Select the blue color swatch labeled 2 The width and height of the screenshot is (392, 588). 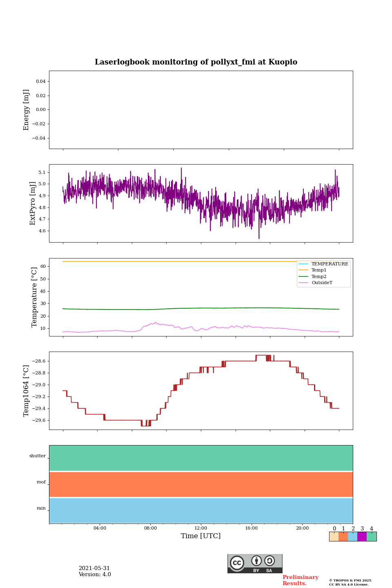coord(352,537)
